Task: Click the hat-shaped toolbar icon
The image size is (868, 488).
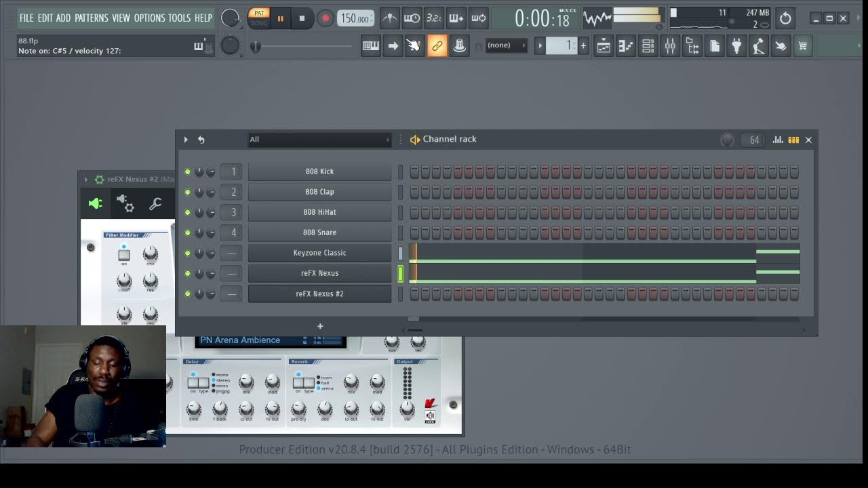Action: click(x=460, y=46)
